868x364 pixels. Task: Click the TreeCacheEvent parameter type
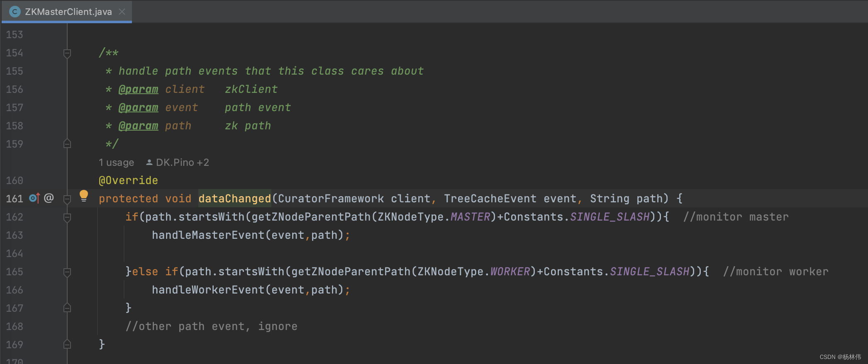click(490, 199)
